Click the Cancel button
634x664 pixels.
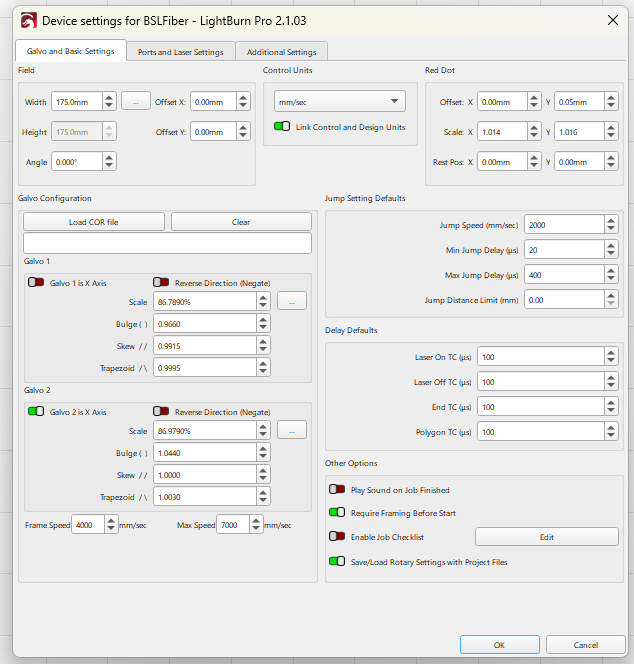tap(586, 645)
